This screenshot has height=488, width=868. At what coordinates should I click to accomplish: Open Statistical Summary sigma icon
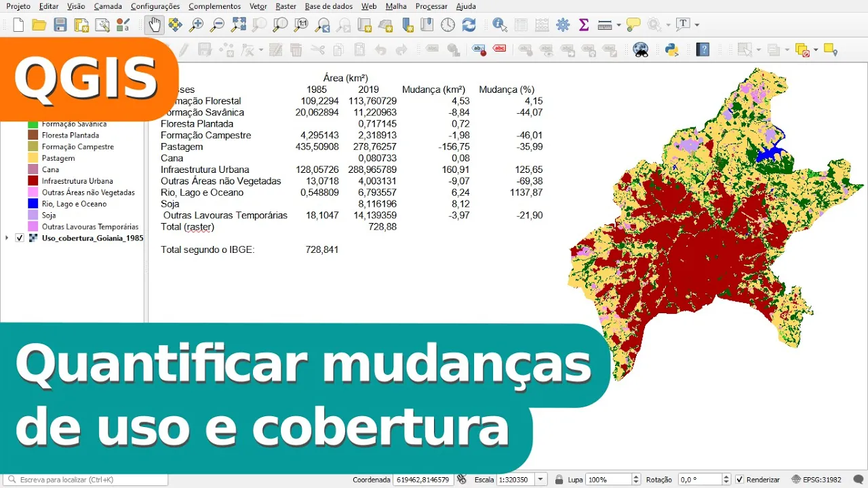(x=584, y=26)
